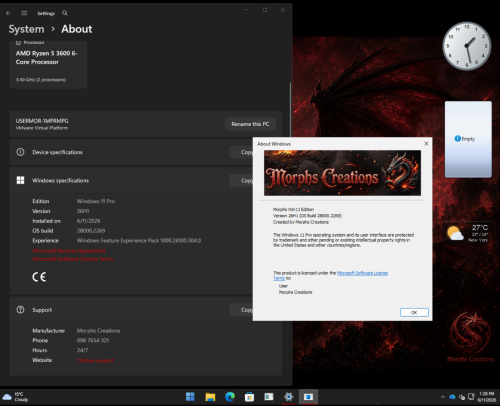
Task: Collapse the Support section header
Action: 131,310
